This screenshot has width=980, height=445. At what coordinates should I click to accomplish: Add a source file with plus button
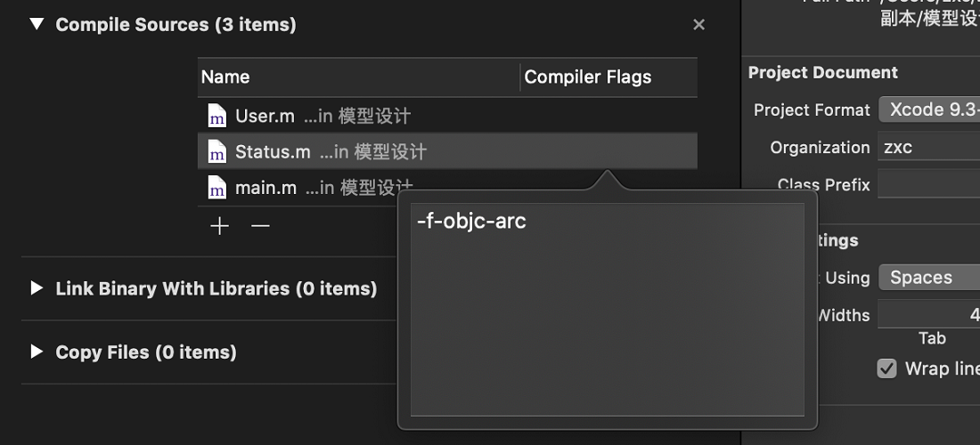[x=219, y=226]
